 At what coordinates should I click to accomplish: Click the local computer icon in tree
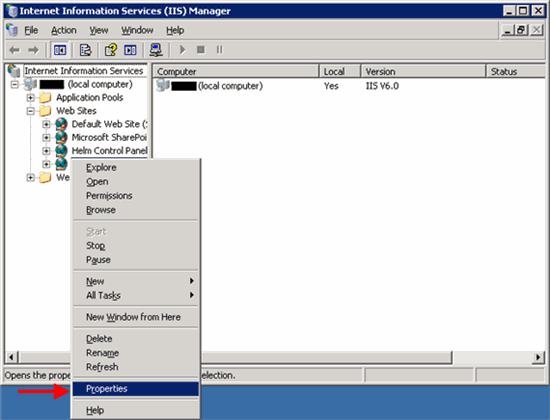[x=30, y=84]
